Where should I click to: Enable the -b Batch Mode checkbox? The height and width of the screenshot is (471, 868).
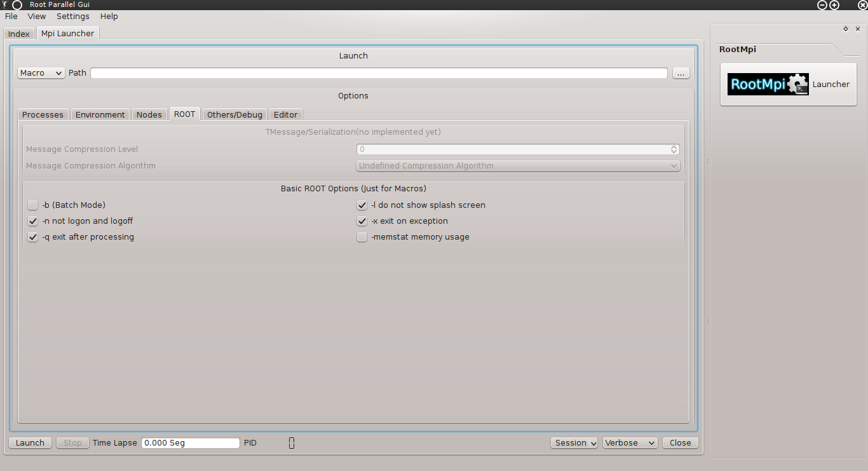pyautogui.click(x=33, y=205)
